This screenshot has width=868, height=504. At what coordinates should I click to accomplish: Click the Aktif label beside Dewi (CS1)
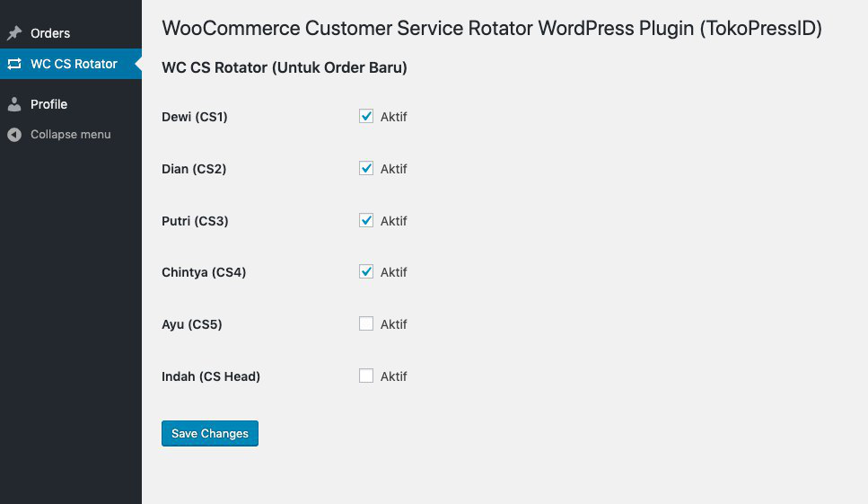[x=393, y=117]
